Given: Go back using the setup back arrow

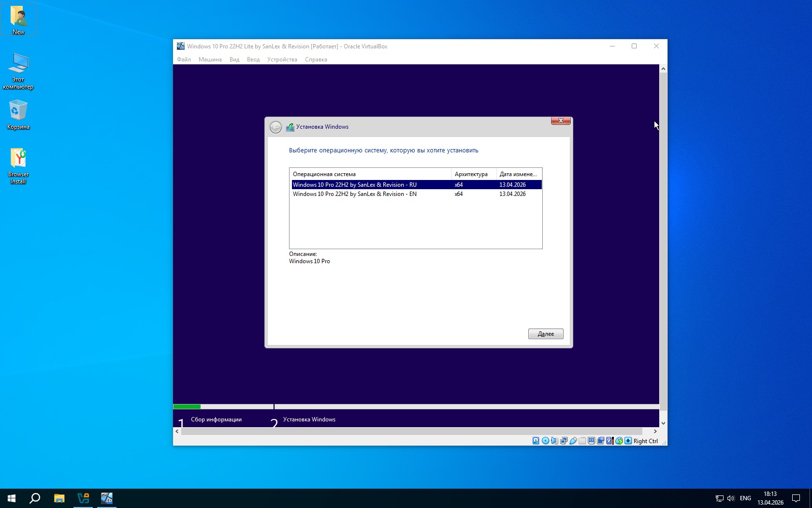Looking at the screenshot, I should coord(275,127).
